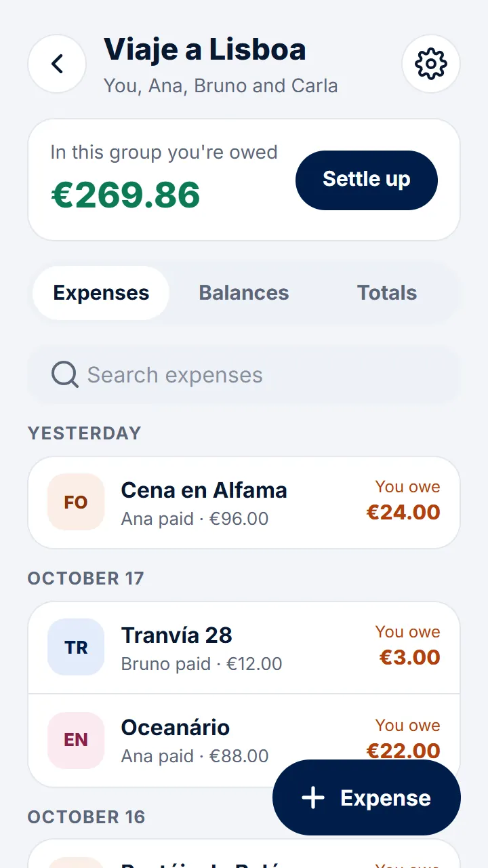Click the Settle up button

tap(367, 180)
